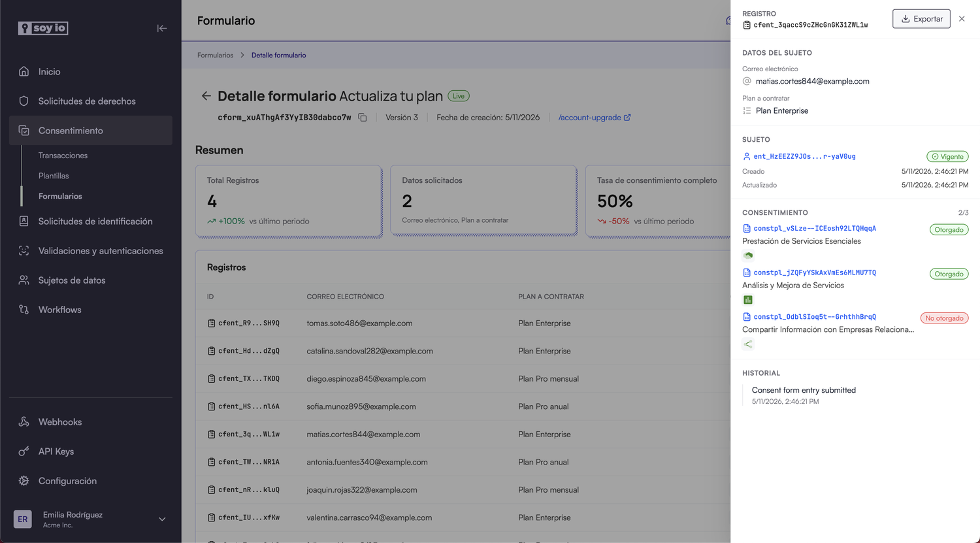Select the row for sofia.munoz895@example.com
This screenshot has height=543, width=980.
point(463,406)
